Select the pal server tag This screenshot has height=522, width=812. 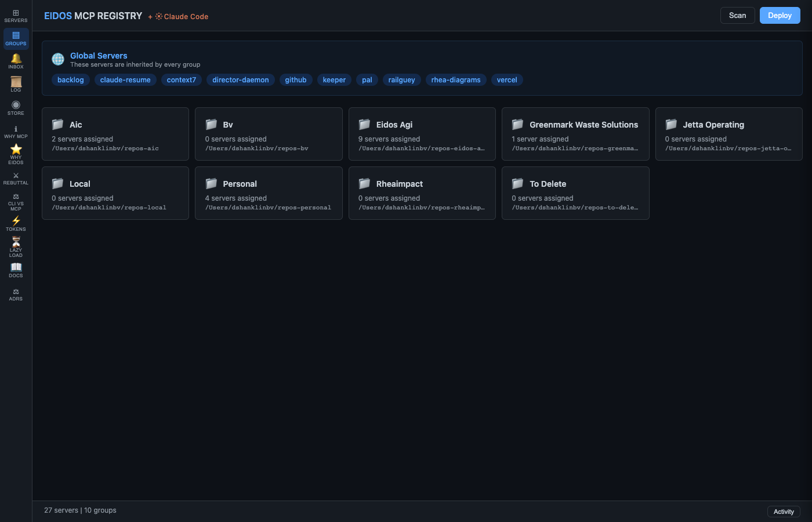367,80
